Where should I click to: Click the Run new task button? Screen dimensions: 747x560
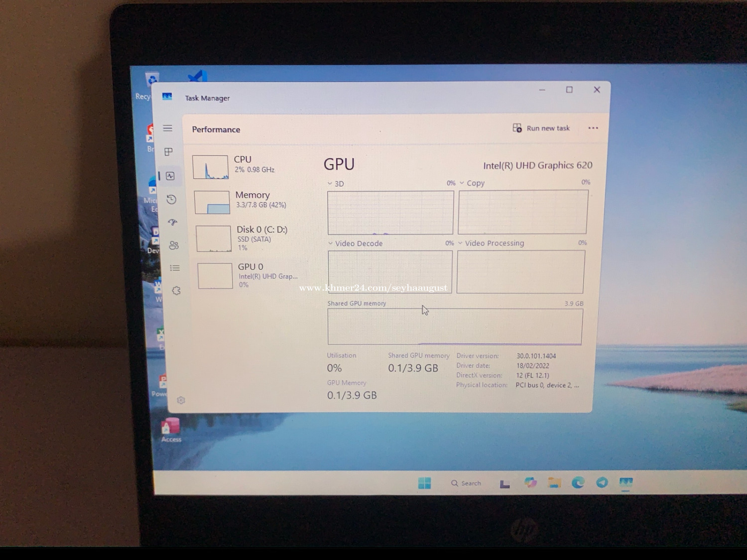click(541, 128)
